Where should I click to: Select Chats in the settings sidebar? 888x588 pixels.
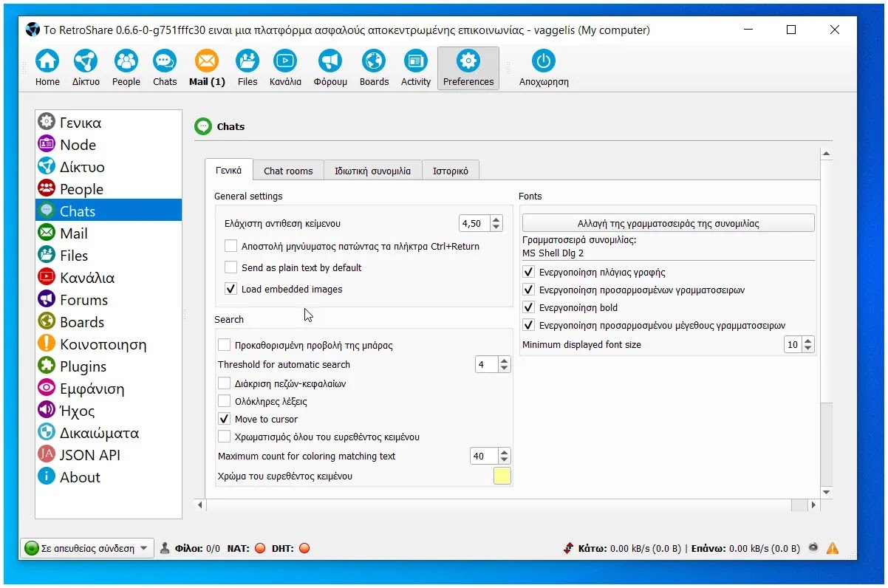point(109,211)
